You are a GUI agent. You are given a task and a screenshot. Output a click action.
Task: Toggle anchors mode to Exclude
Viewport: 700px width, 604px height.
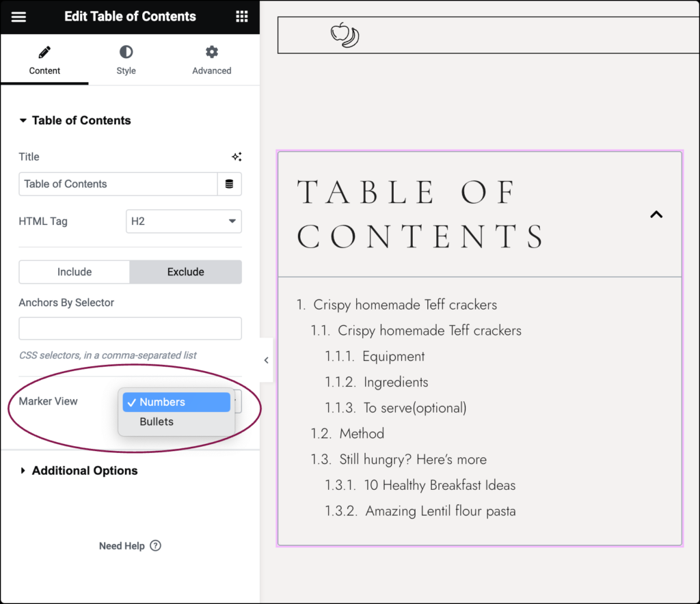[185, 271]
